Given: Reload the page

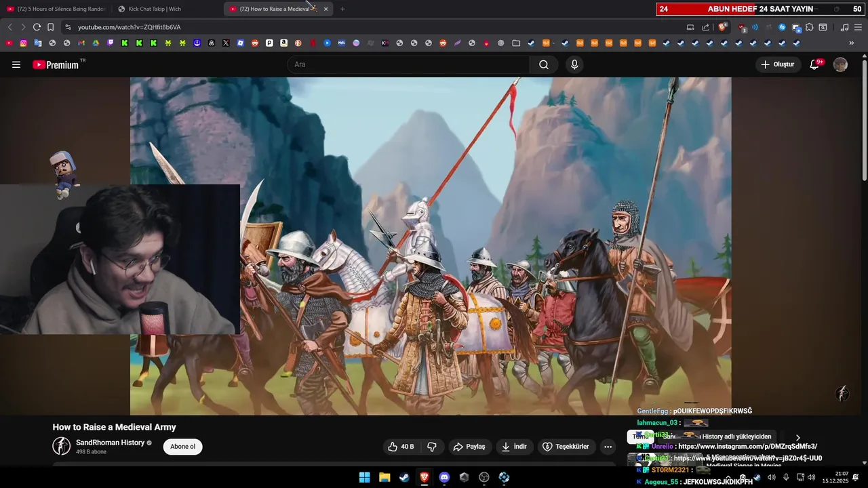Looking at the screenshot, I should (x=37, y=27).
